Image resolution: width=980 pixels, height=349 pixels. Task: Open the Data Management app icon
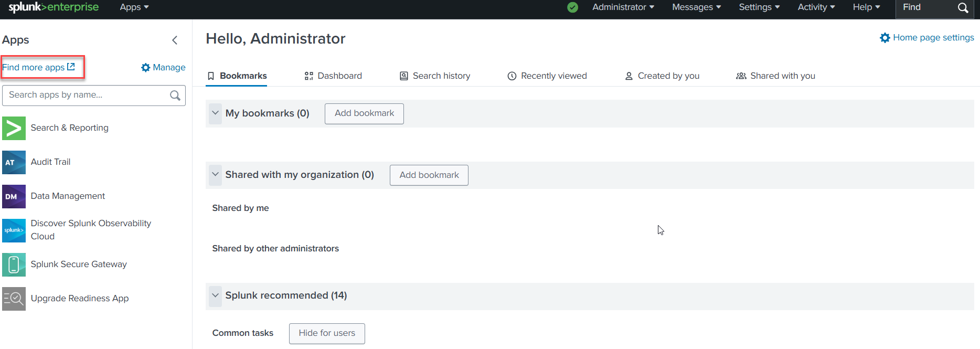pyautogui.click(x=14, y=196)
